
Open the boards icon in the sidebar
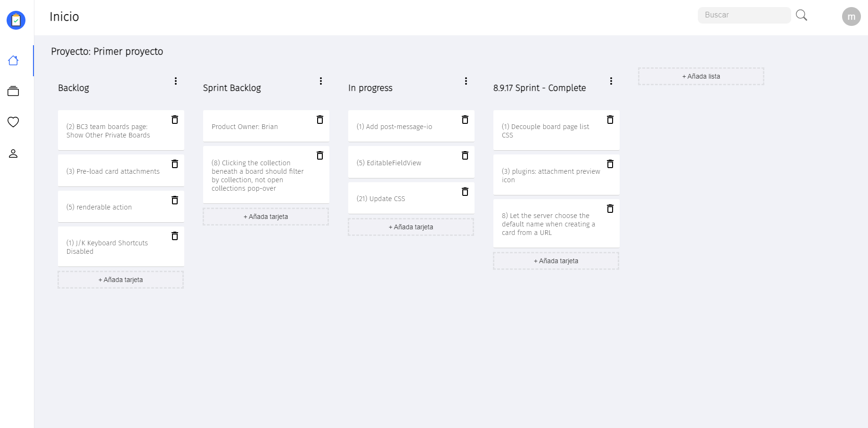coord(13,91)
